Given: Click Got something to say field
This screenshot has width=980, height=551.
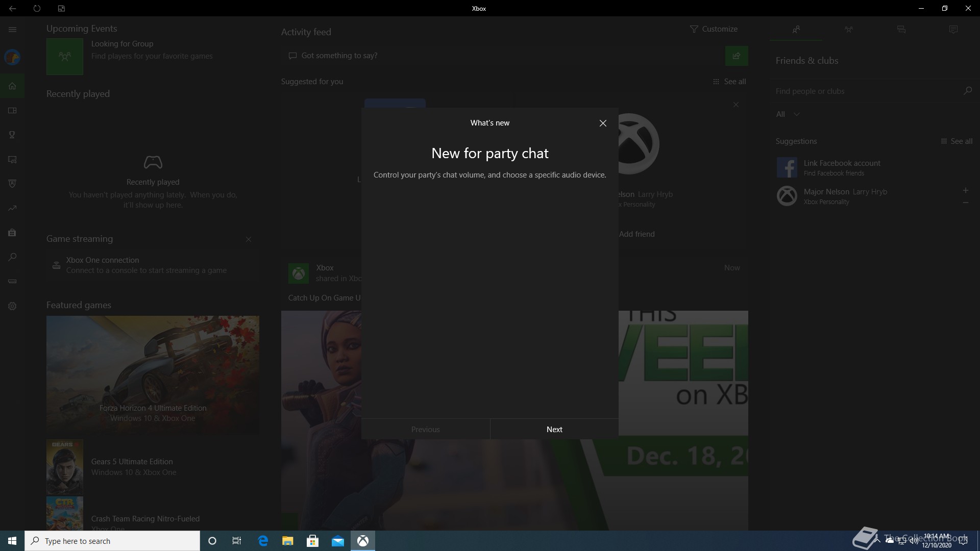Looking at the screenshot, I should [x=502, y=56].
